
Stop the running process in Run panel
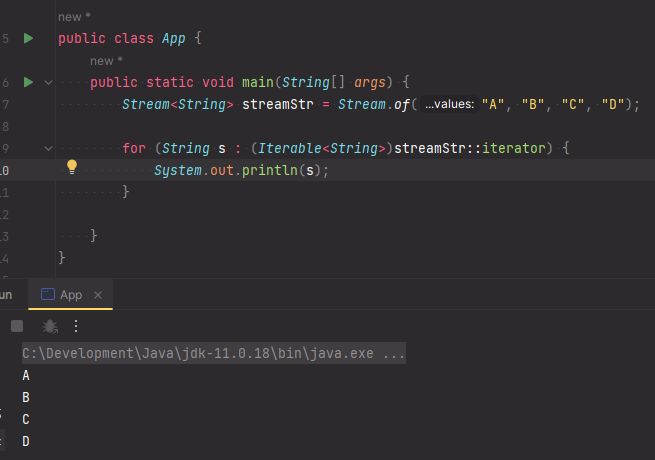tap(17, 326)
